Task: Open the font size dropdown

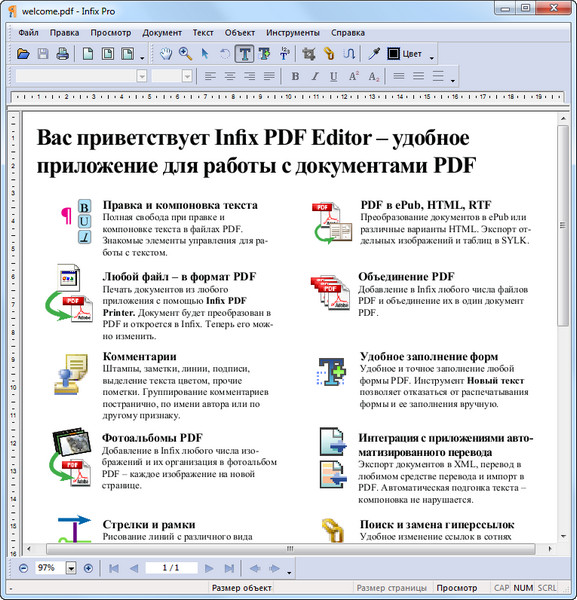Action: tap(187, 76)
